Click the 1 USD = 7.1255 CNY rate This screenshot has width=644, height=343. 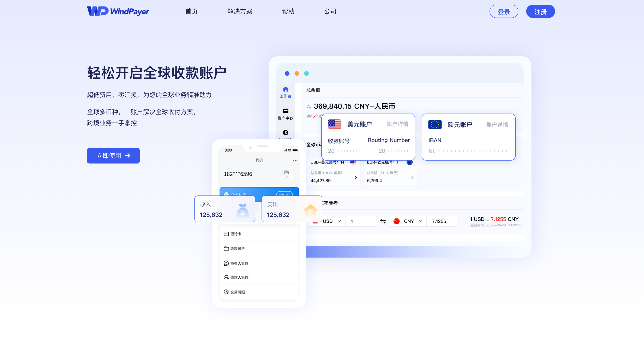[x=494, y=219]
